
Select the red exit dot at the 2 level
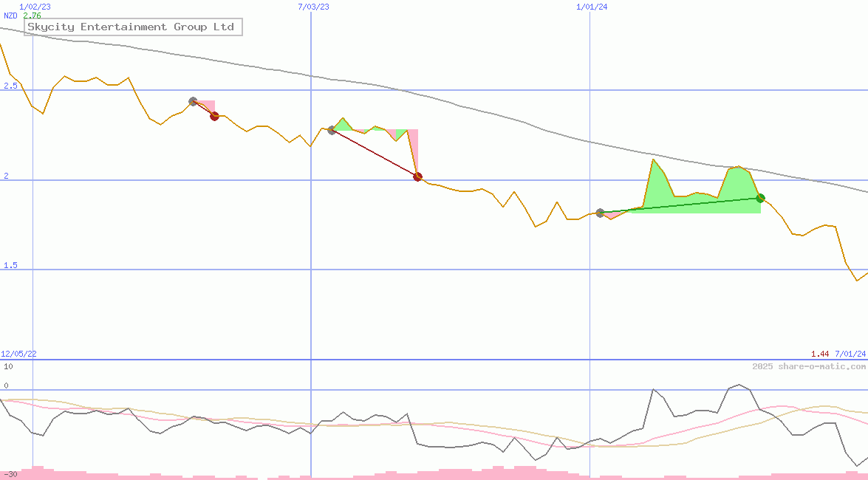tap(417, 176)
